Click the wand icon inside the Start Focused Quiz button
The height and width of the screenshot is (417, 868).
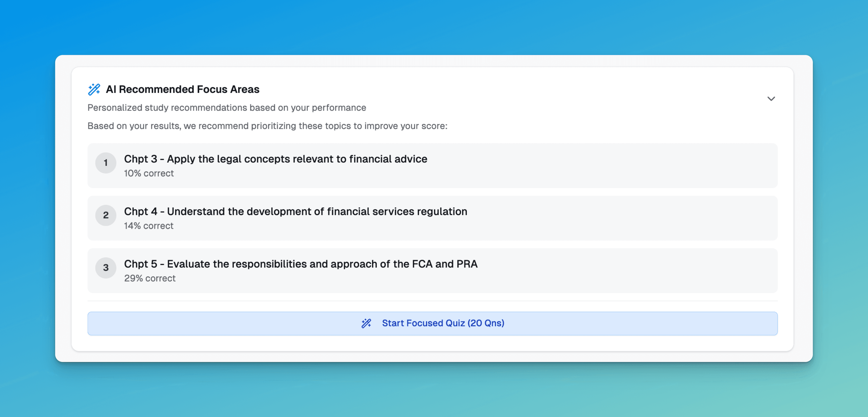(366, 323)
